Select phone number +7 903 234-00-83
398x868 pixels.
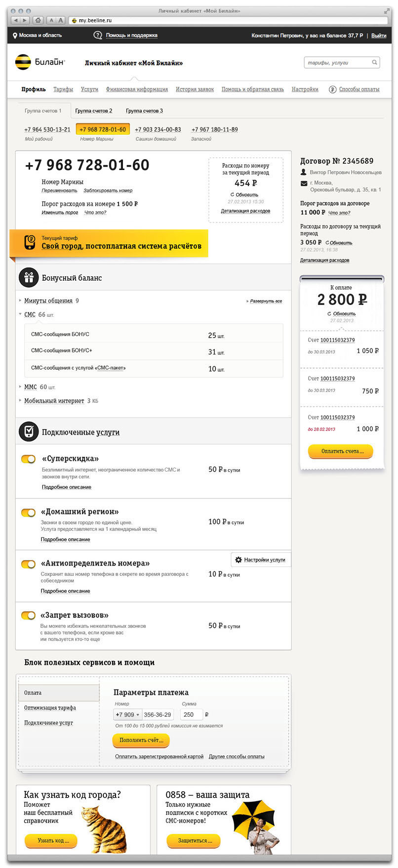click(158, 130)
